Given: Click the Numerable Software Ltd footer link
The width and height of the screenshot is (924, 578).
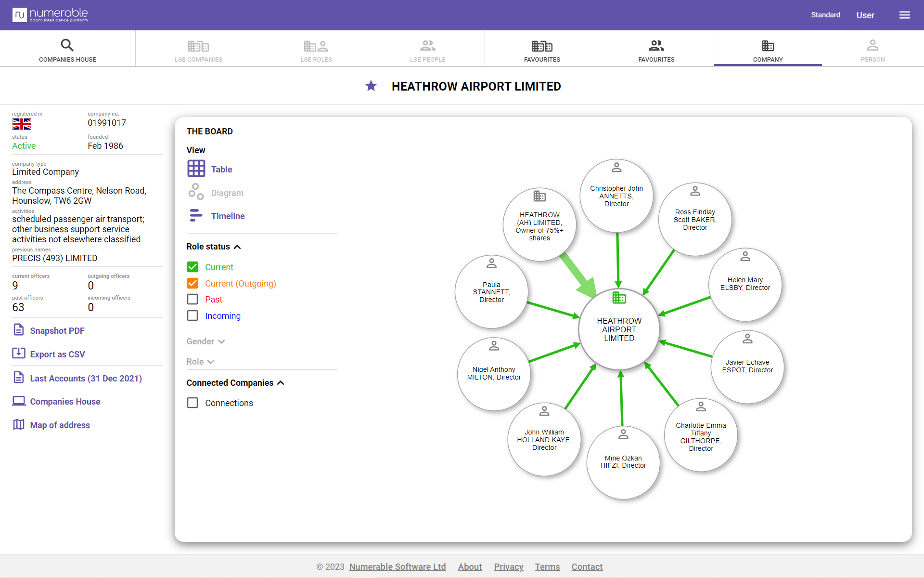Looking at the screenshot, I should pyautogui.click(x=398, y=567).
